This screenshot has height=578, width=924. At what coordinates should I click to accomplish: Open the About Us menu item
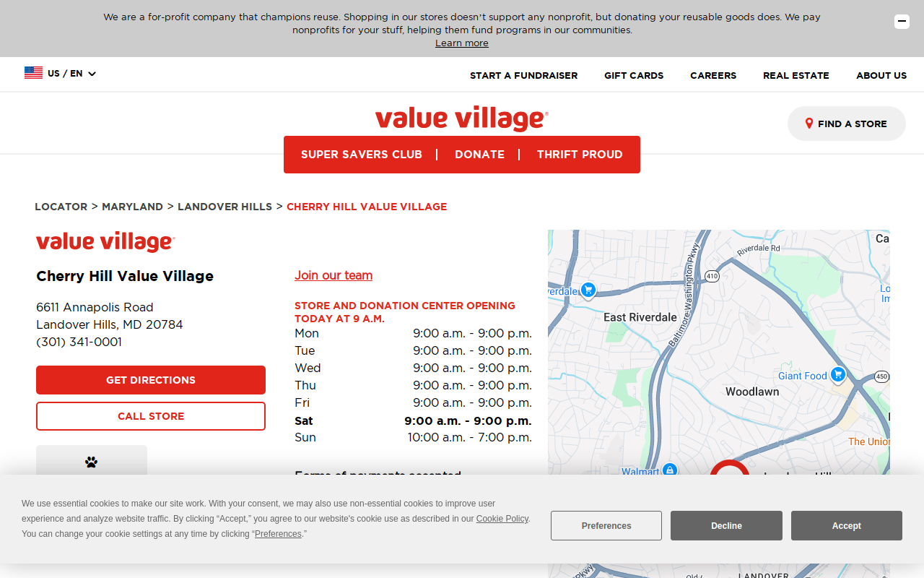pyautogui.click(x=881, y=75)
